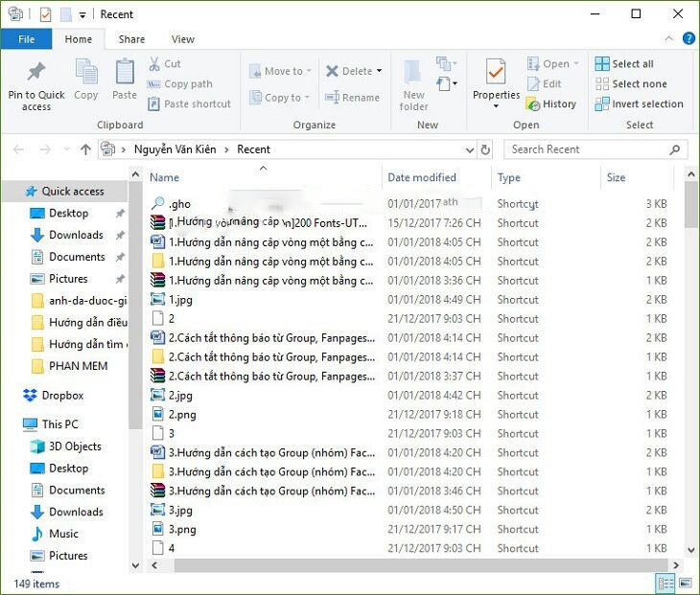700x595 pixels.
Task: Expand address bar history dropdown
Action: (470, 149)
